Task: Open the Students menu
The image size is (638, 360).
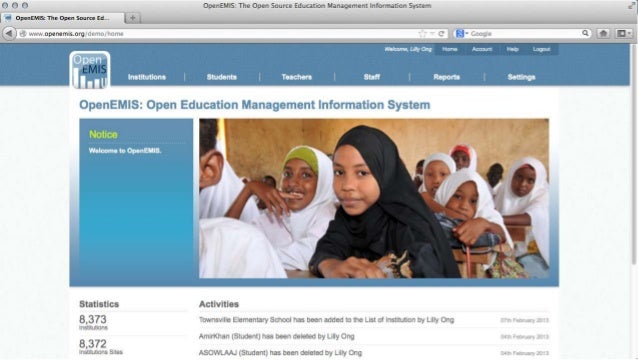Action: coord(222,77)
